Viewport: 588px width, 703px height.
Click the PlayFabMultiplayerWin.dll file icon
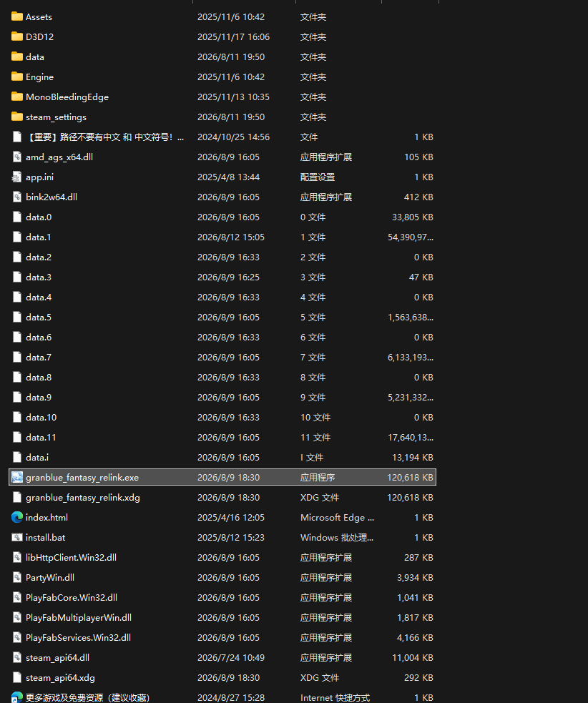[x=17, y=617]
